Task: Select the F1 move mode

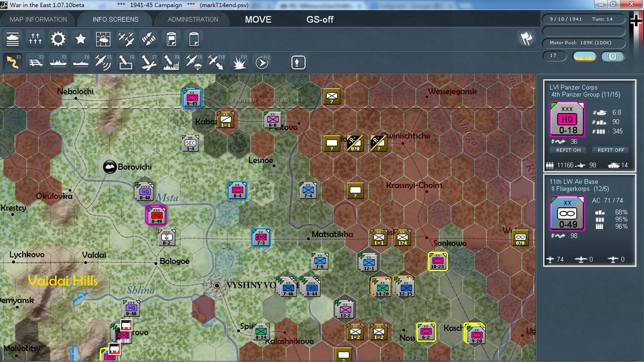Action: [x=13, y=62]
